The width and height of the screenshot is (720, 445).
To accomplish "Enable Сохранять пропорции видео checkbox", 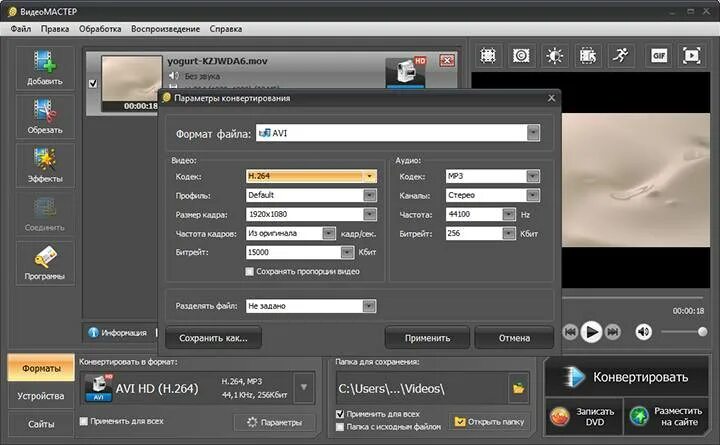I will [249, 271].
